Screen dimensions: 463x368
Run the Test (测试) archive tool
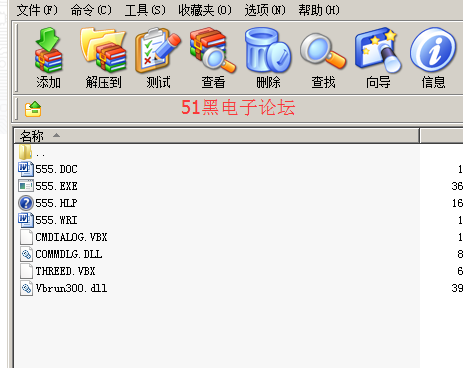click(x=158, y=50)
